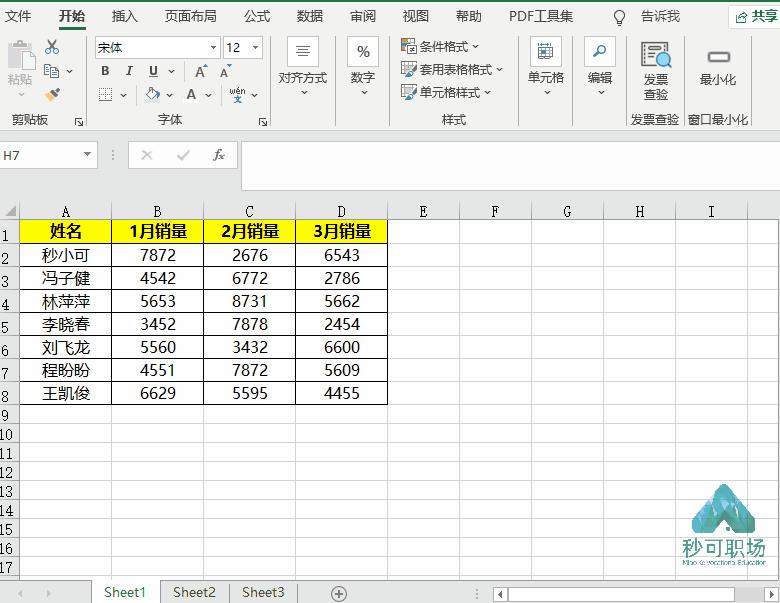
Task: Expand the underline style arrow
Action: pos(171,72)
